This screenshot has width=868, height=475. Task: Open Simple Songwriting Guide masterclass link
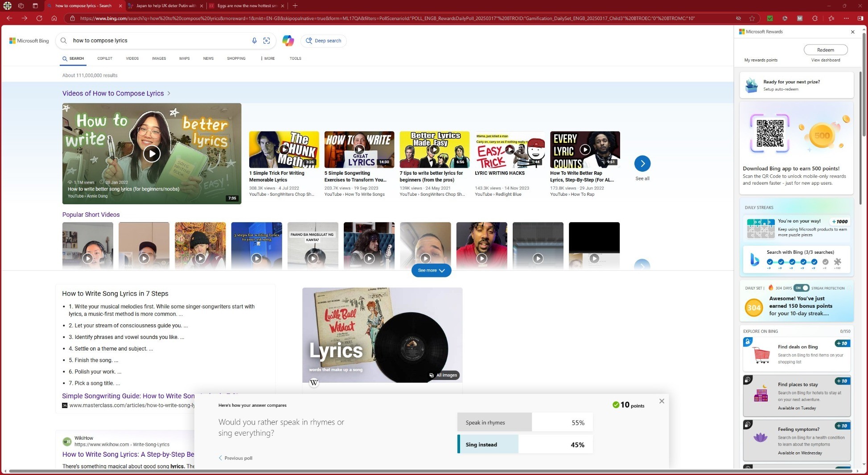click(x=128, y=396)
